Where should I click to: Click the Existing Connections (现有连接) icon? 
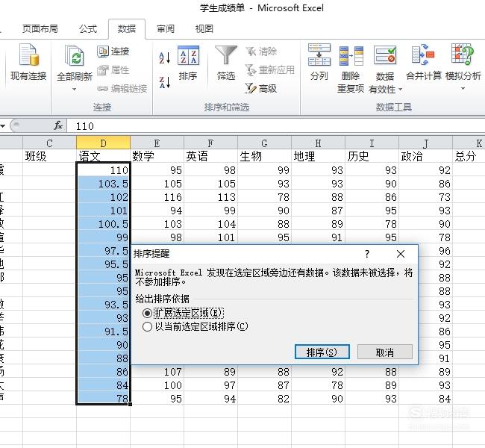(29, 55)
